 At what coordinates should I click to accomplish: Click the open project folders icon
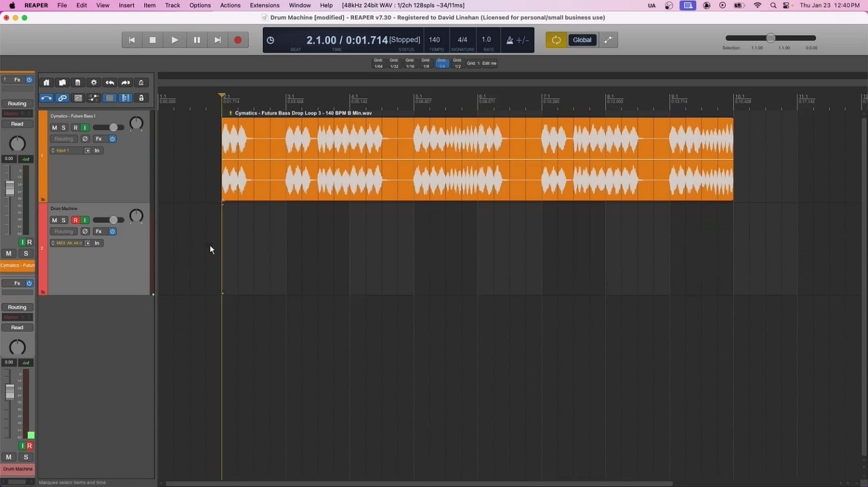coord(62,83)
